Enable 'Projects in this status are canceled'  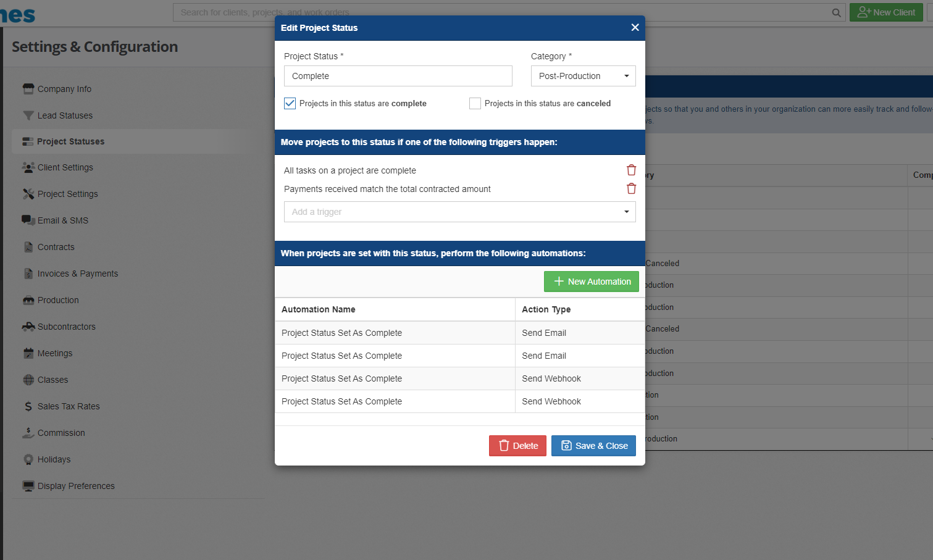pyautogui.click(x=475, y=103)
